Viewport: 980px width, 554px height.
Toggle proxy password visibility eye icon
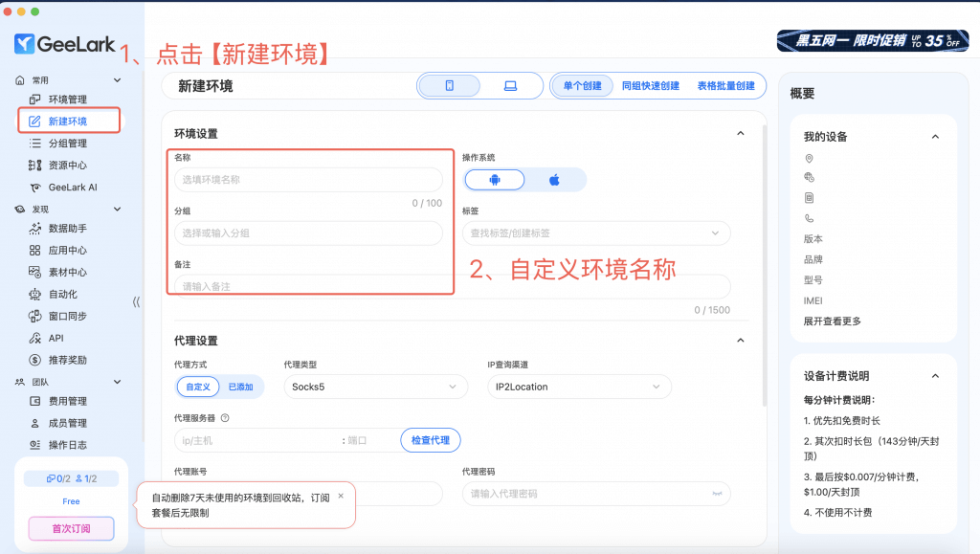click(715, 494)
